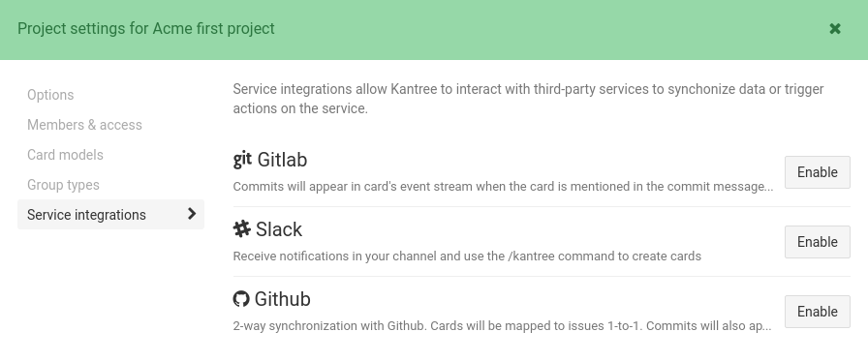
Task: Click the Project settings header title
Action: click(146, 29)
